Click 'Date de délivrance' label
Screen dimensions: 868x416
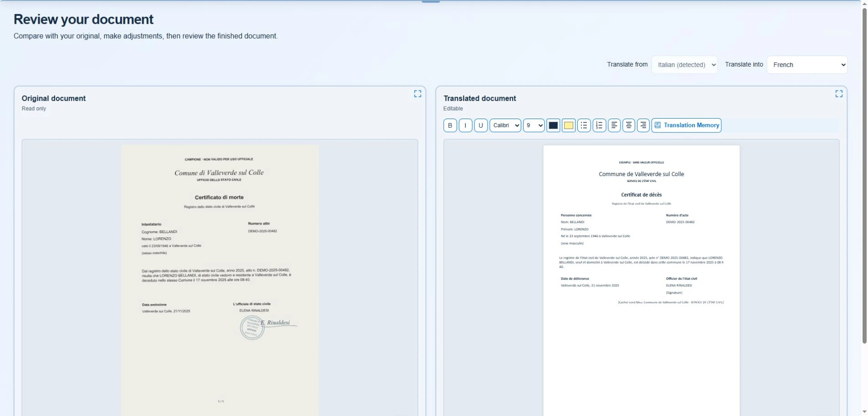pos(575,279)
